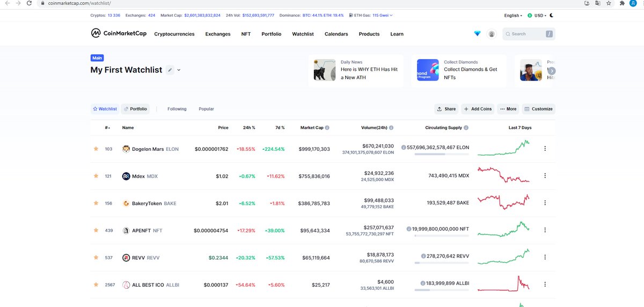Open Dogelon Mars row options menu
Screen dimensions: 644x307
545,149
